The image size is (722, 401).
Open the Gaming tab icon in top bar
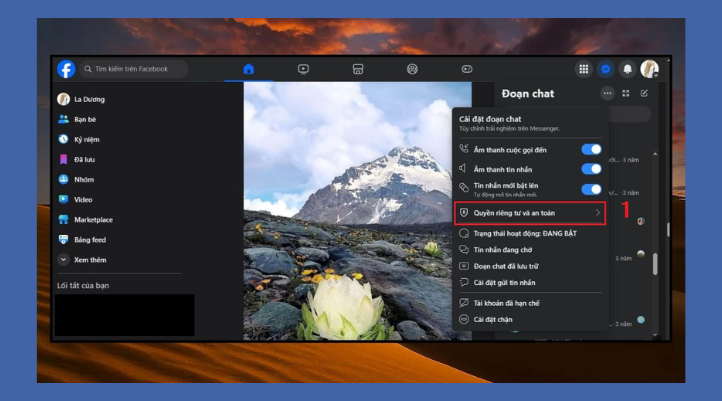[466, 69]
